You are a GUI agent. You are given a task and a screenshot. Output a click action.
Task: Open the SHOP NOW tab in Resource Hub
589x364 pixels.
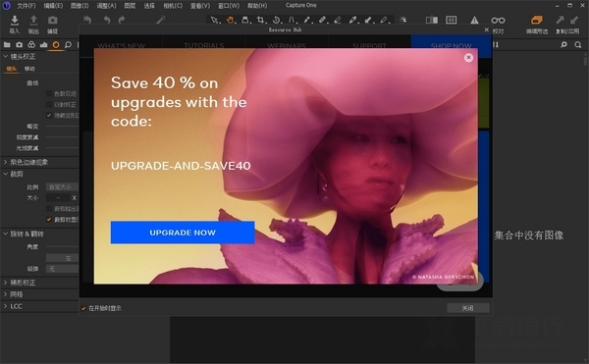[x=452, y=45]
